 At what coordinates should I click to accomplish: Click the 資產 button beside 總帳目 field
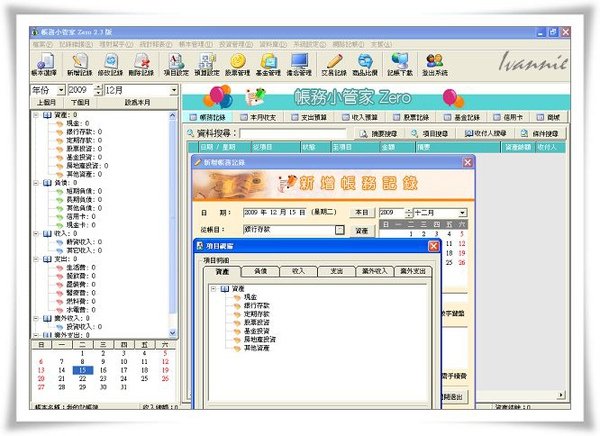point(362,231)
